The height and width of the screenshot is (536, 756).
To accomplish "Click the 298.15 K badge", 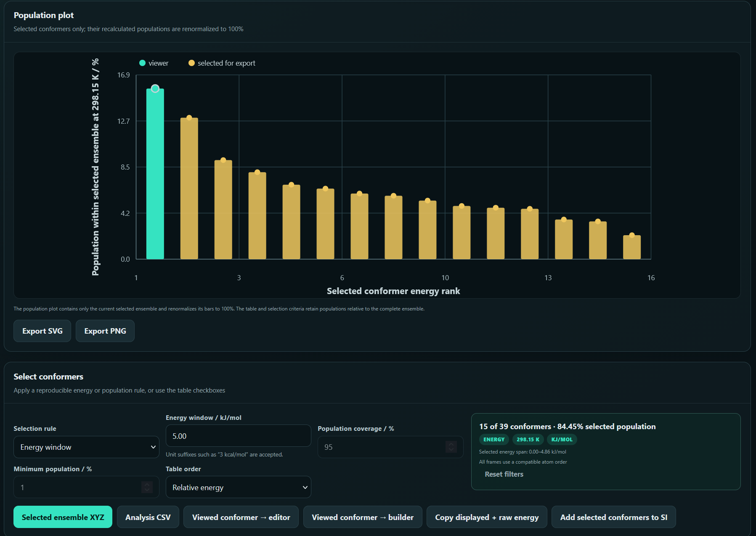I will click(x=528, y=439).
